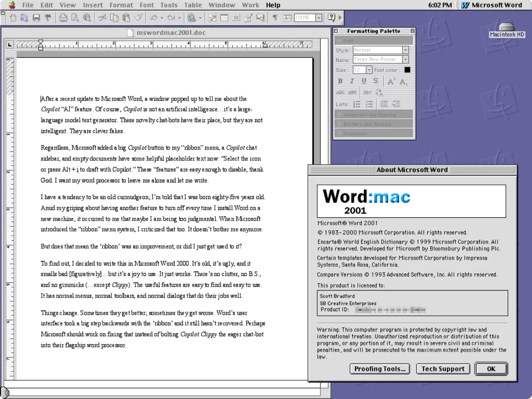
Task: Click the Cut scissors icon
Action: pyautogui.click(x=102, y=18)
